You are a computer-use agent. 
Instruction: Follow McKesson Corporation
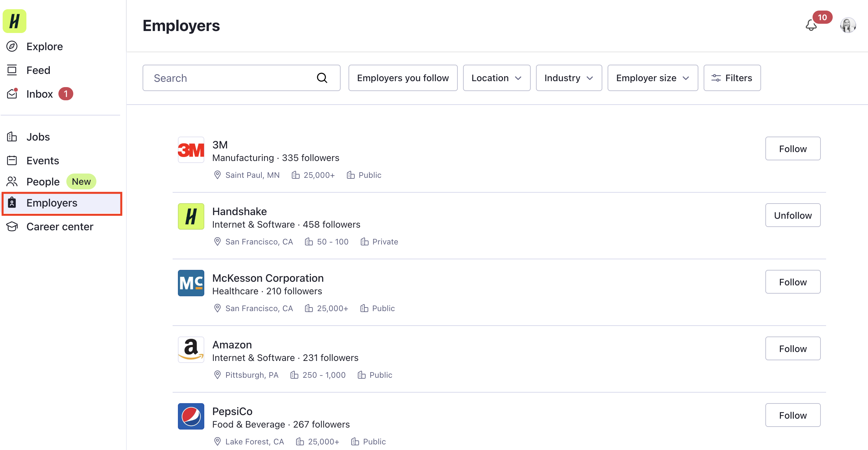[792, 282]
